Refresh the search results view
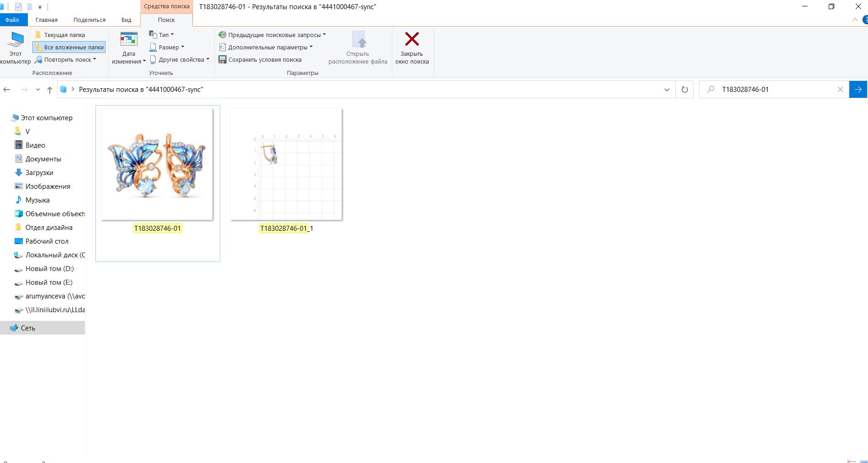 (684, 90)
